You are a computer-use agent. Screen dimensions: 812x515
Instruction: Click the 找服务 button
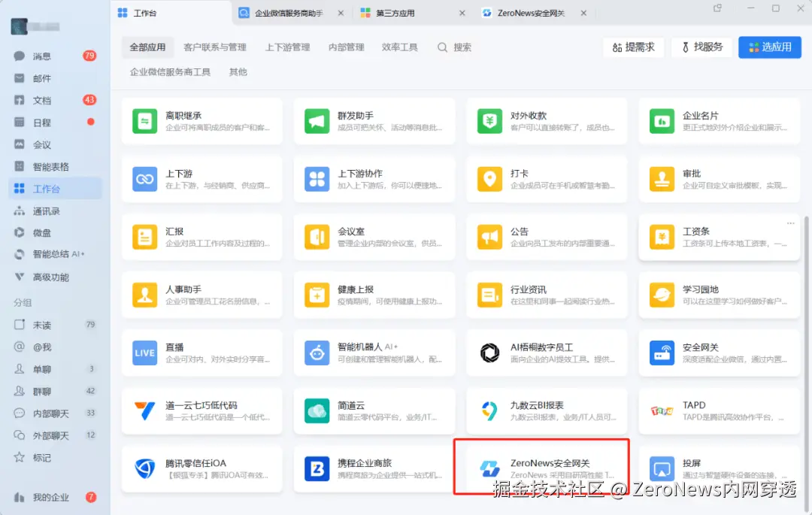coord(703,47)
